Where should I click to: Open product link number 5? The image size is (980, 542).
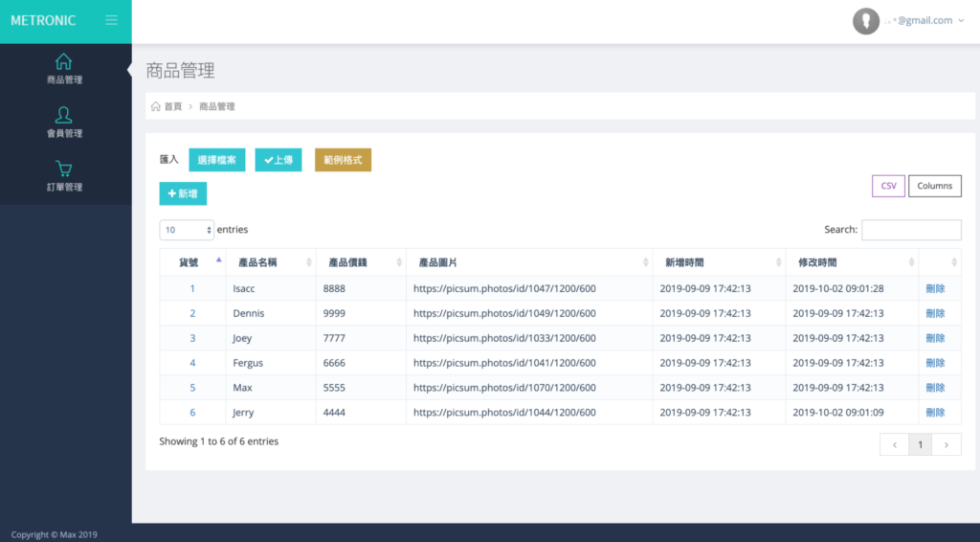point(192,388)
